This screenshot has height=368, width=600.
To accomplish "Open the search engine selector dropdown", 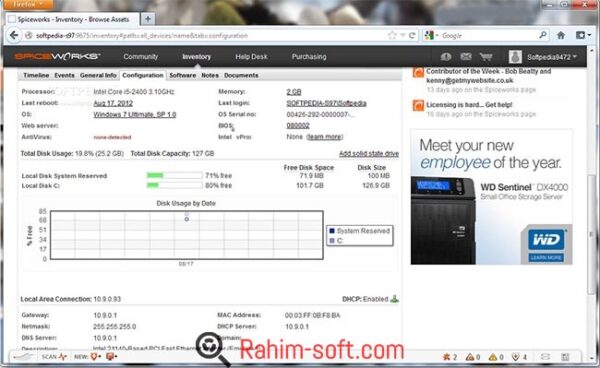I will point(431,36).
